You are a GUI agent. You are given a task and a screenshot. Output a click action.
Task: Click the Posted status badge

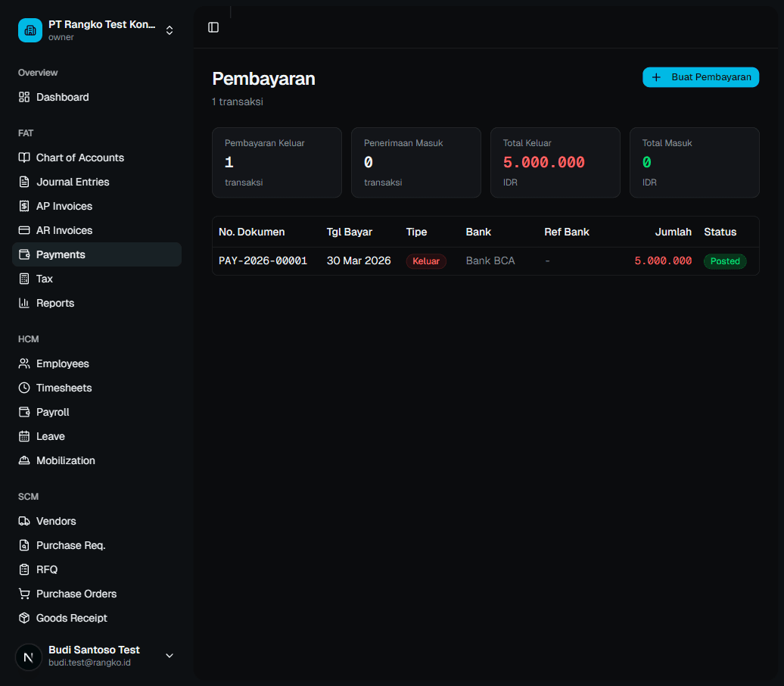pyautogui.click(x=725, y=261)
